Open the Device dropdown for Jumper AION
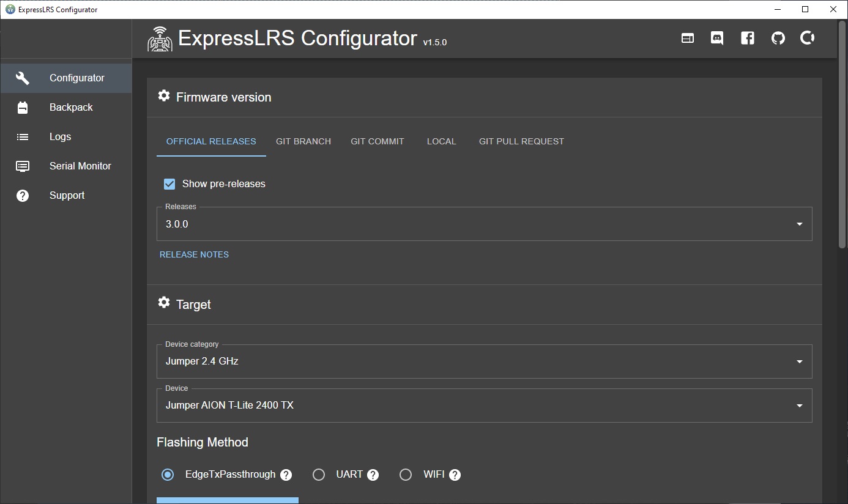This screenshot has width=848, height=504. (485, 406)
